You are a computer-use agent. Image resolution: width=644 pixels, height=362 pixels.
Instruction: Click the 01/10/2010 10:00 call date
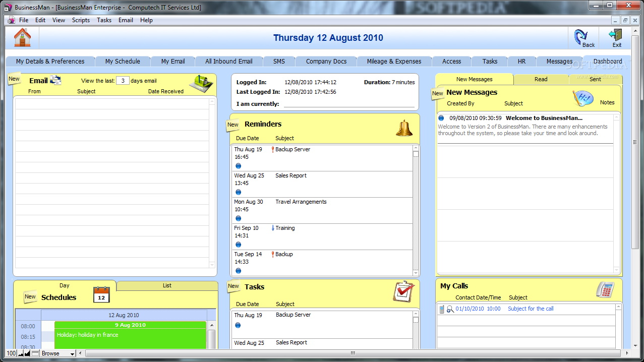(x=478, y=309)
